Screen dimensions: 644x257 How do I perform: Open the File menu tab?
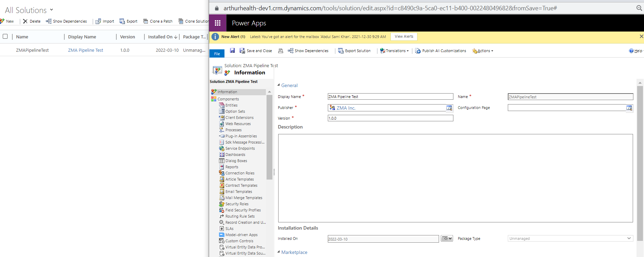pyautogui.click(x=217, y=54)
